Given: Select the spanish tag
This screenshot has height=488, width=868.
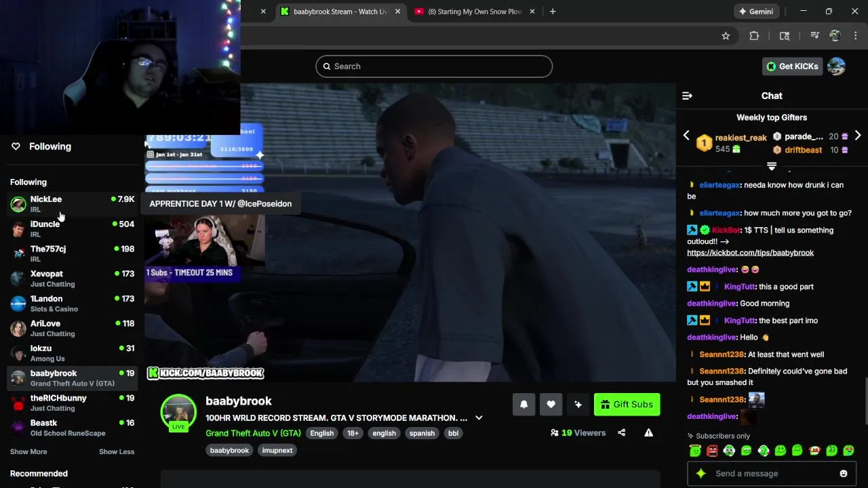Looking at the screenshot, I should (x=422, y=433).
